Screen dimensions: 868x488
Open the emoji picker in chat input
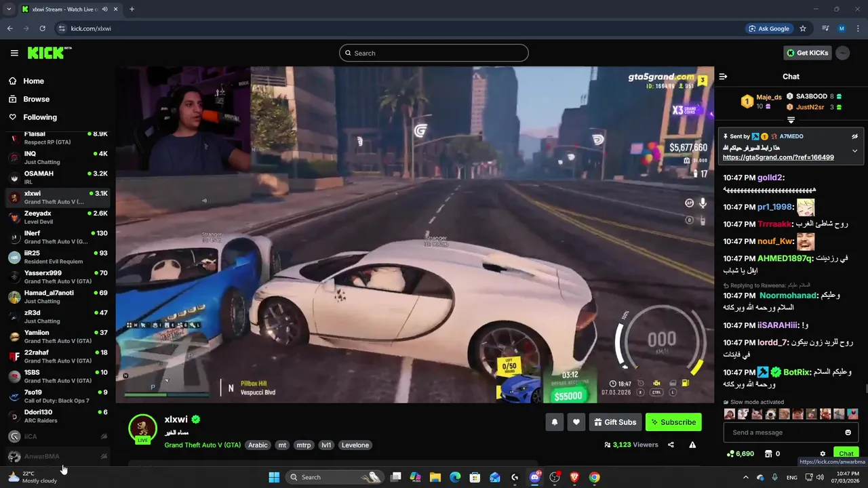point(848,432)
